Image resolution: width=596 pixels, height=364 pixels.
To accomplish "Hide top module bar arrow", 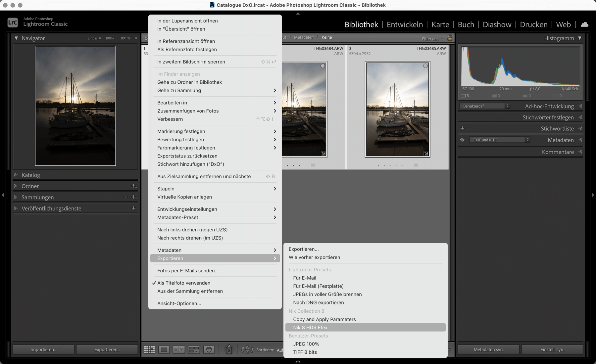I will point(298,14).
